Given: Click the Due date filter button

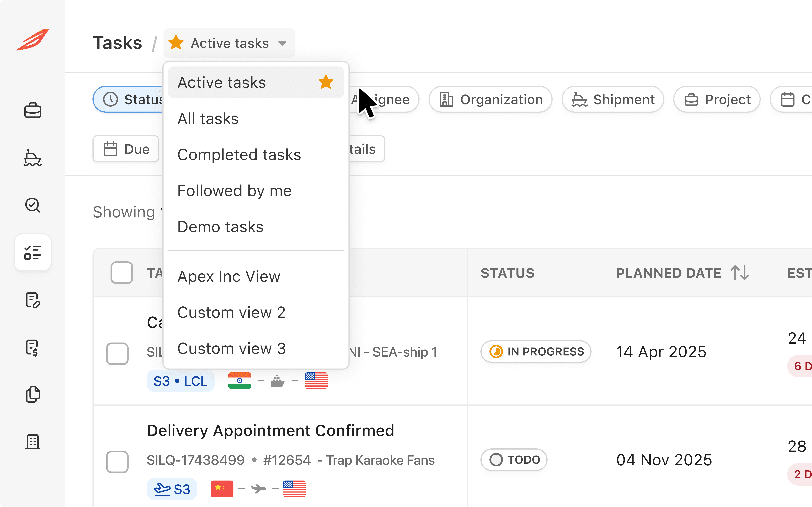Looking at the screenshot, I should click(126, 149).
